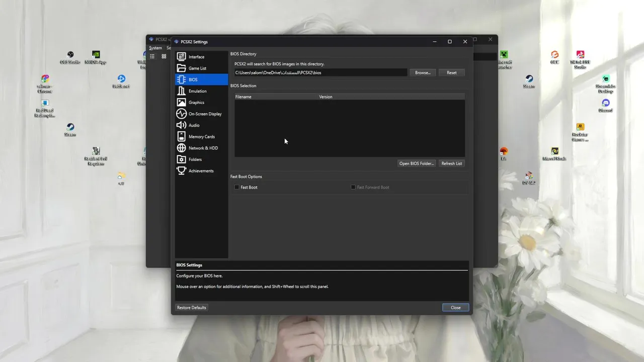Select Rockstar Games Launcher icon
The image size is (644, 362).
[x=580, y=132]
